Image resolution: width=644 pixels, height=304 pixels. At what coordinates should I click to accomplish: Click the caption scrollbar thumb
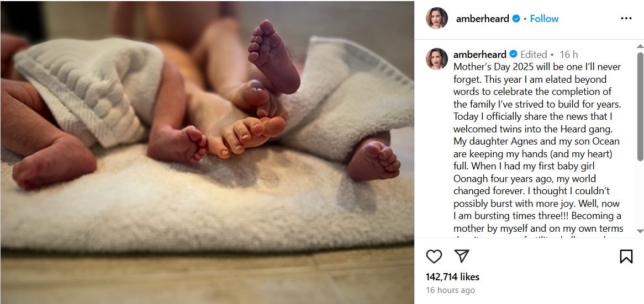tap(640, 138)
